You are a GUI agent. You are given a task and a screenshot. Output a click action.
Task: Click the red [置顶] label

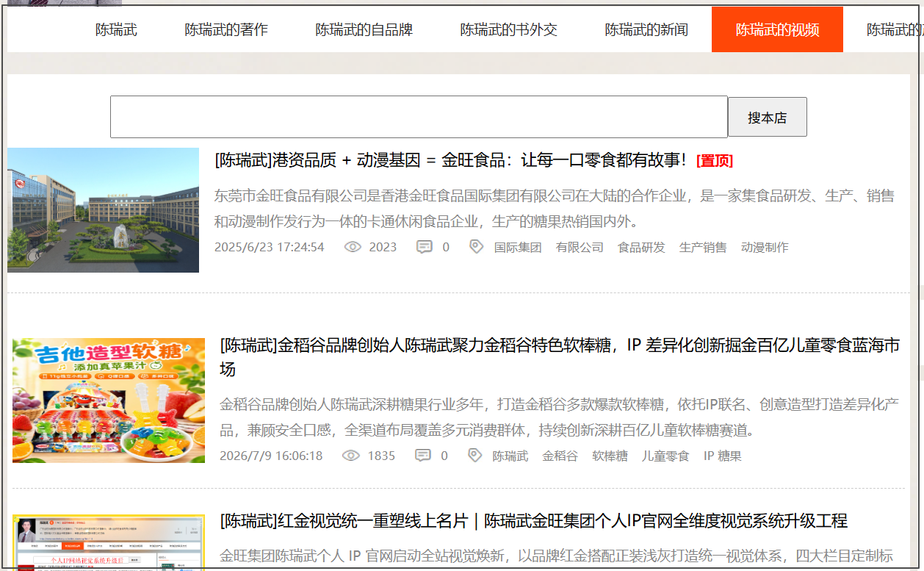pyautogui.click(x=715, y=161)
